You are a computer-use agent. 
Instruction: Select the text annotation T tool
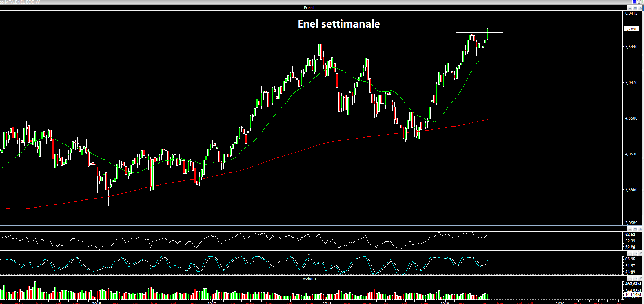coord(639,2)
